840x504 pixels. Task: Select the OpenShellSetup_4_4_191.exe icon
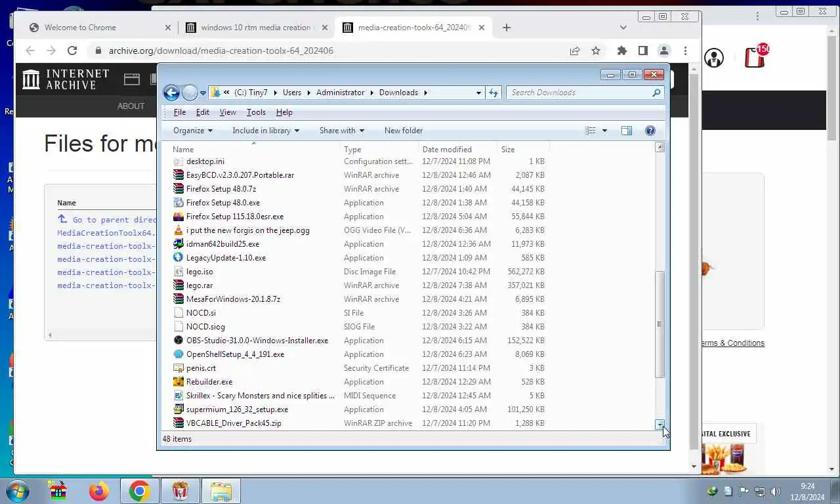pos(178,354)
